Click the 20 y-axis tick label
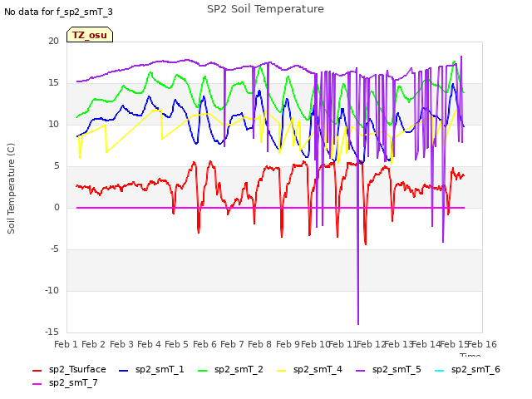 coord(53,41)
